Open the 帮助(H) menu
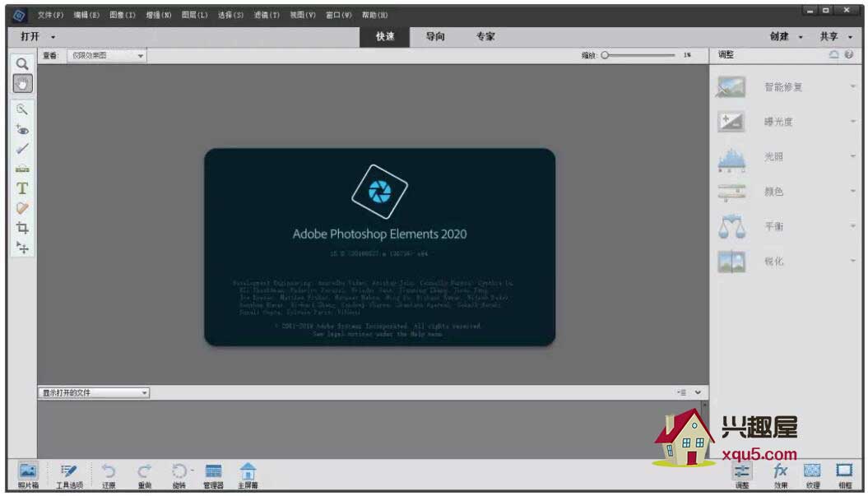The height and width of the screenshot is (496, 868). click(x=375, y=15)
